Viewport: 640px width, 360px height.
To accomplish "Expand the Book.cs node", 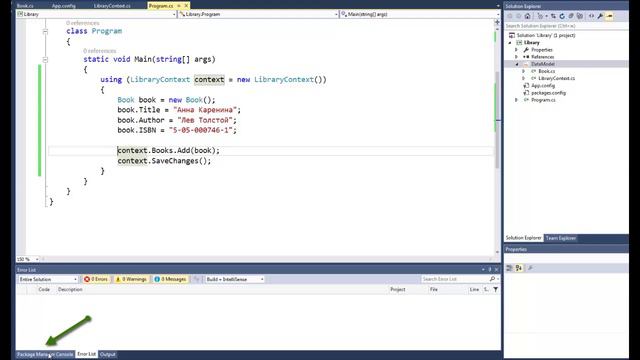I will click(523, 71).
